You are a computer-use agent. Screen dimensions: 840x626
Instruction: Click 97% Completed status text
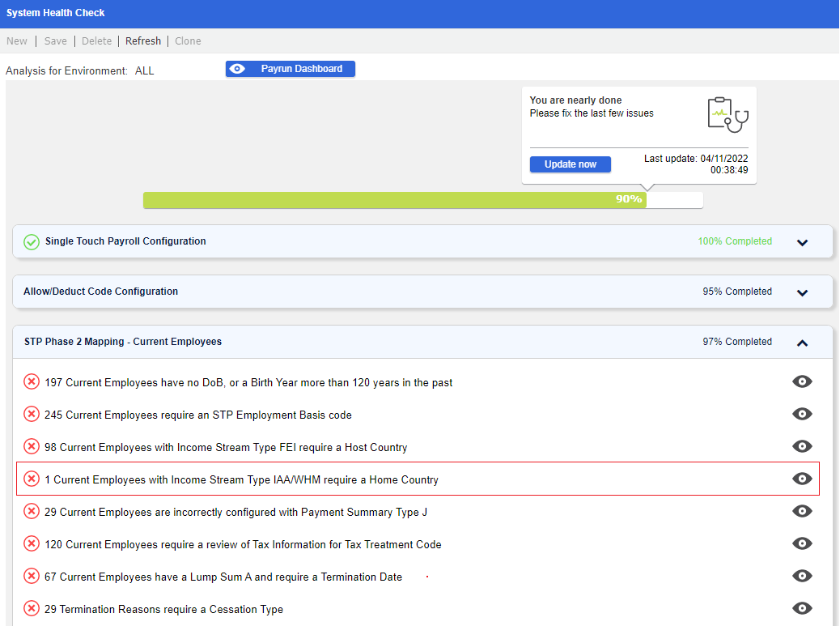coord(737,342)
